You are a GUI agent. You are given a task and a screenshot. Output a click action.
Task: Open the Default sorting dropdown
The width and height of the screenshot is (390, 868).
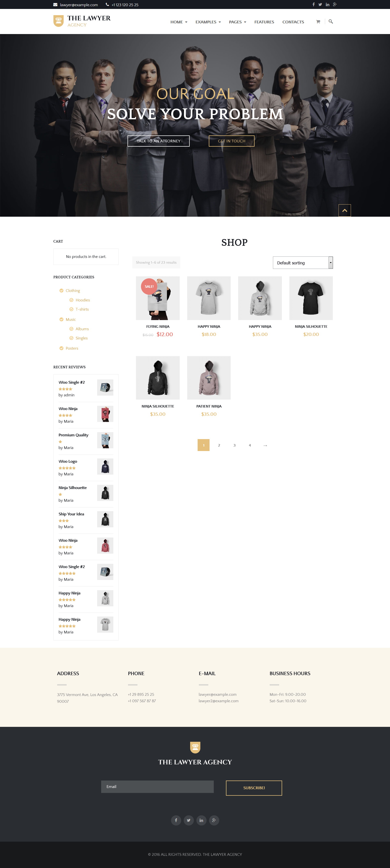(x=303, y=262)
